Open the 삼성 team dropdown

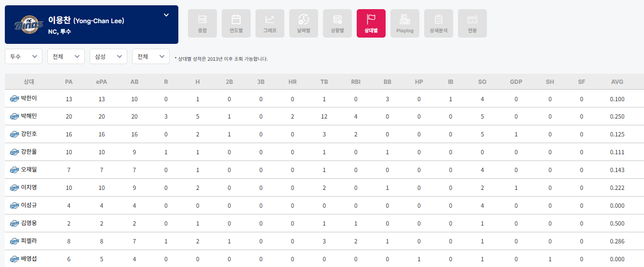tap(108, 56)
